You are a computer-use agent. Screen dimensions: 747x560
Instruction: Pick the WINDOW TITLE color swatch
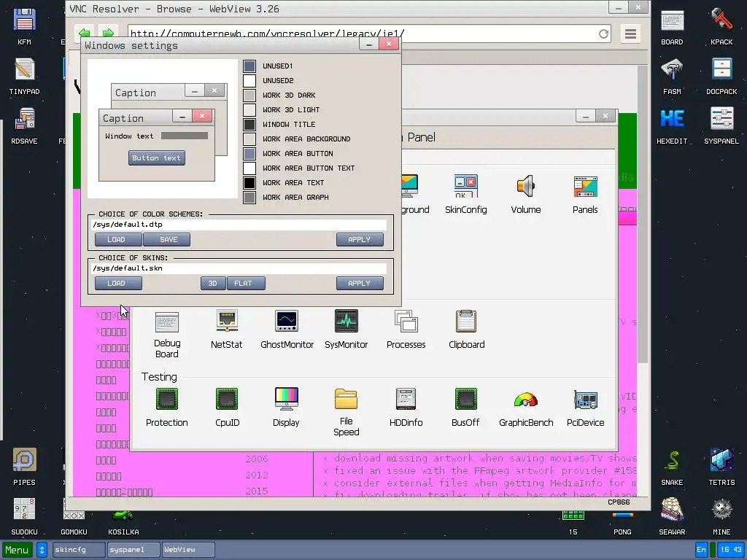(x=249, y=124)
